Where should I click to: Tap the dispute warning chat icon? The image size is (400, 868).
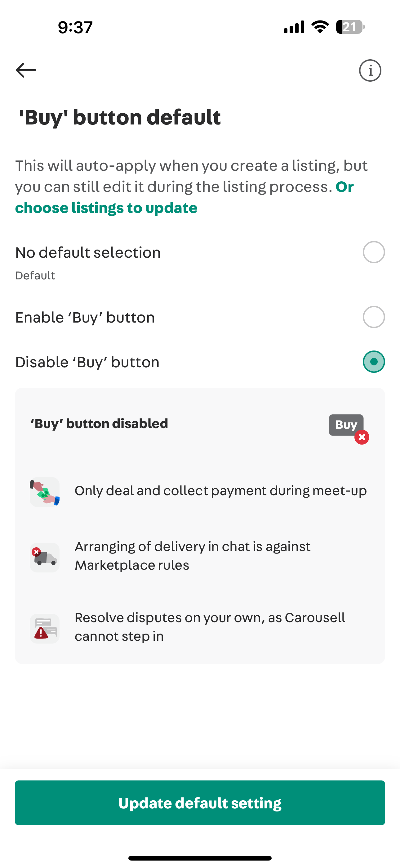coord(45,628)
